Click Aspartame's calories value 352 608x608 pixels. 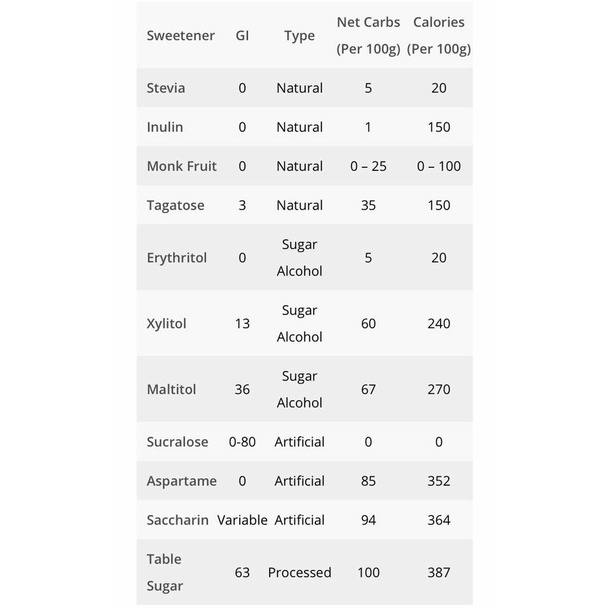tap(439, 481)
